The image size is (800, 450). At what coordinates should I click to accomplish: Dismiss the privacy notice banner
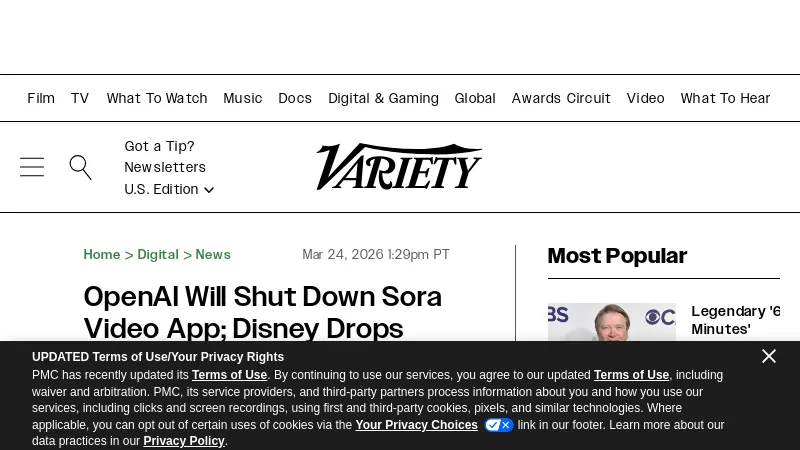coord(768,357)
